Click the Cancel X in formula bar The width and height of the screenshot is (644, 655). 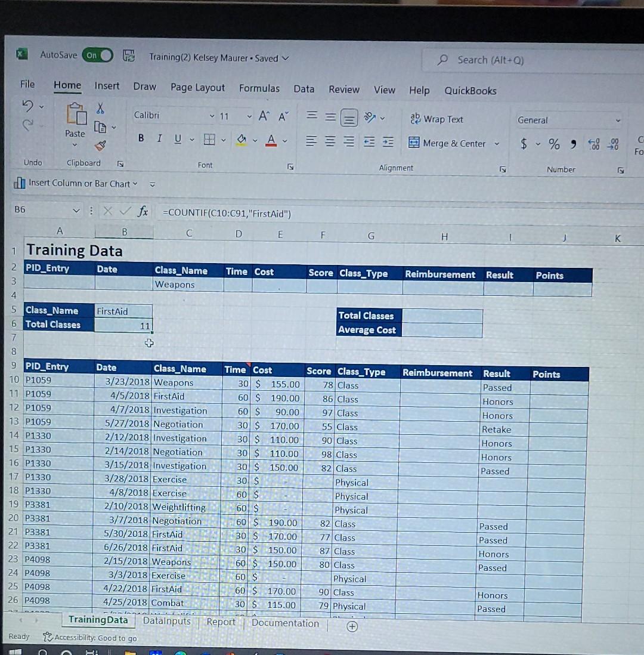click(x=108, y=211)
